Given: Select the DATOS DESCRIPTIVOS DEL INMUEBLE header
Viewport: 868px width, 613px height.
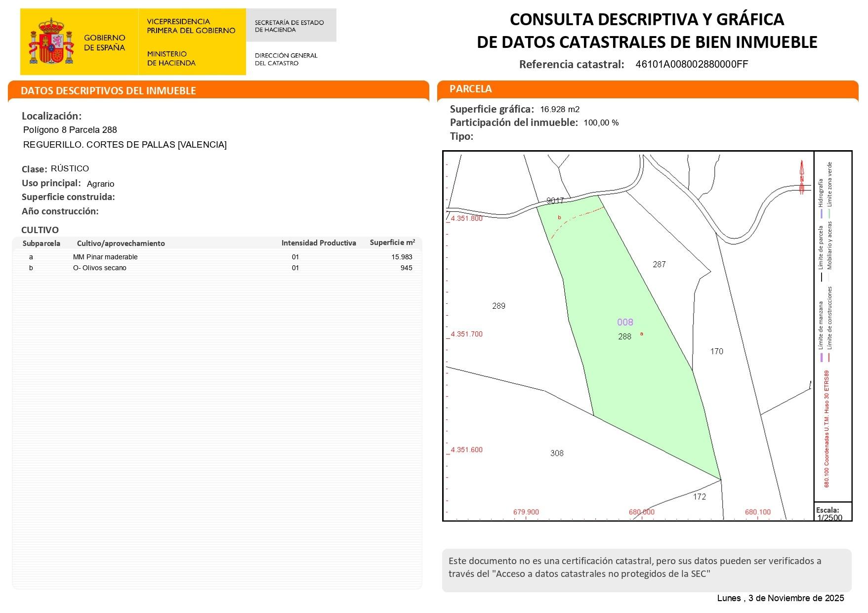Looking at the screenshot, I should tap(109, 91).
